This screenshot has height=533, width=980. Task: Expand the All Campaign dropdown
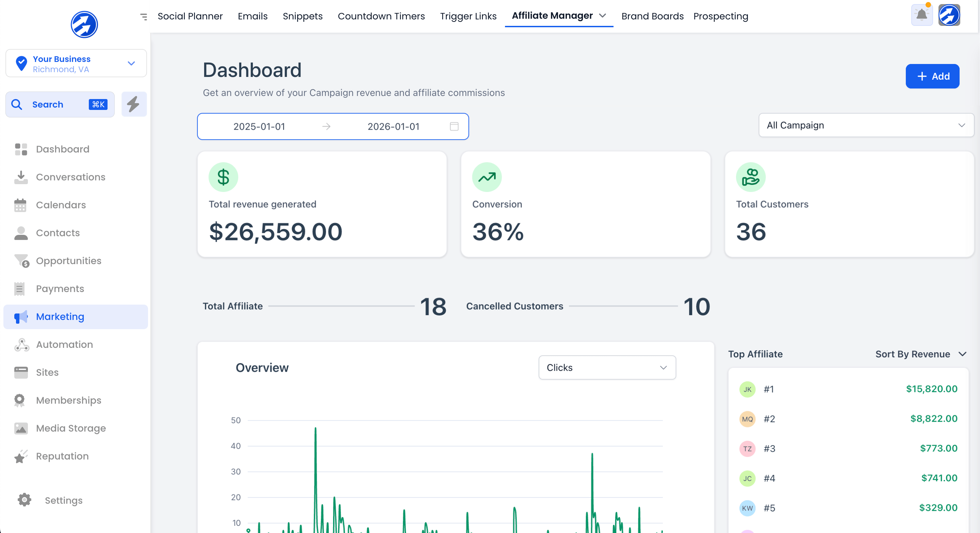point(865,125)
